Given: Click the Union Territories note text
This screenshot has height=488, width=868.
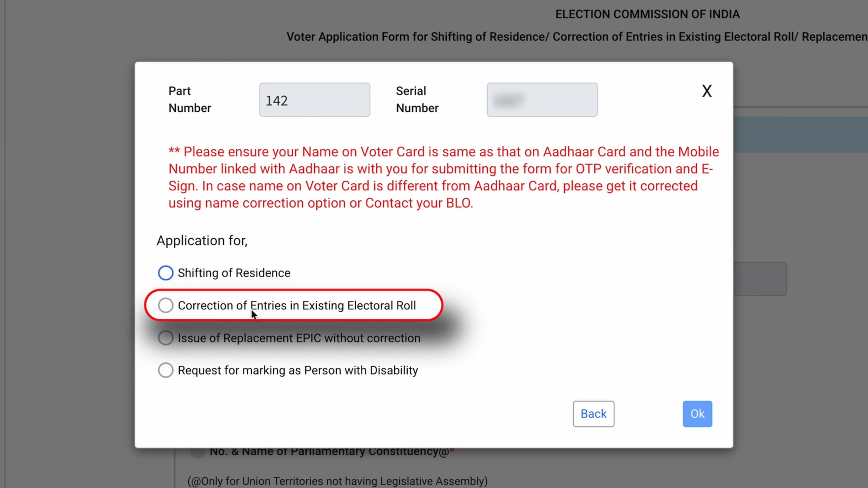Looking at the screenshot, I should [337, 481].
